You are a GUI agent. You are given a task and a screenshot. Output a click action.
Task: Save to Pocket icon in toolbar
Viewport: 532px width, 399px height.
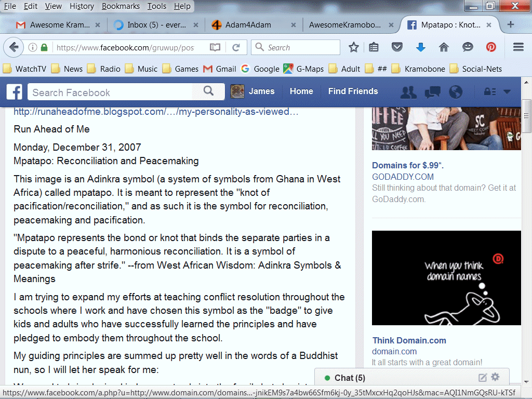tap(397, 47)
